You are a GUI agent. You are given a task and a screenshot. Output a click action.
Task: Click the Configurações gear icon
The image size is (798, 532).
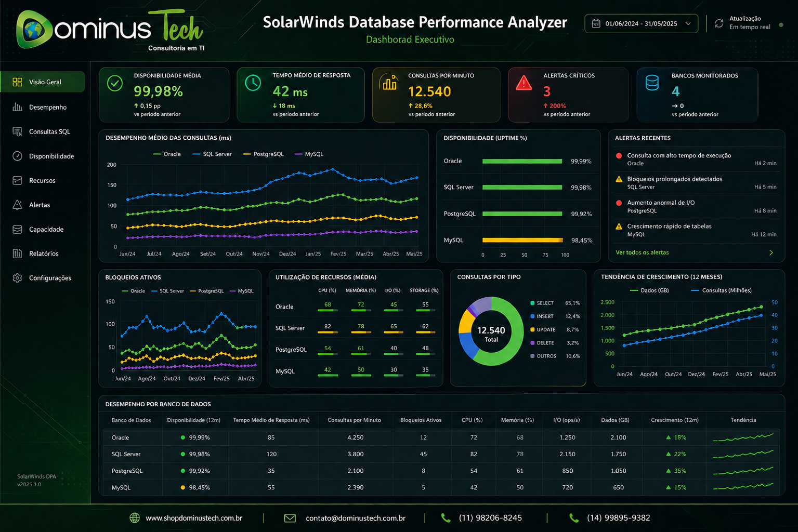pyautogui.click(x=17, y=278)
